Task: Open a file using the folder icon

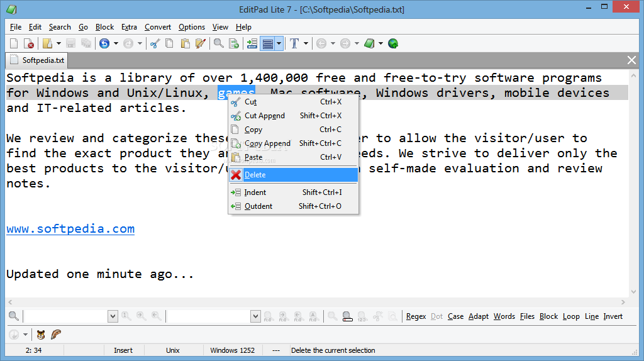Action: 48,43
